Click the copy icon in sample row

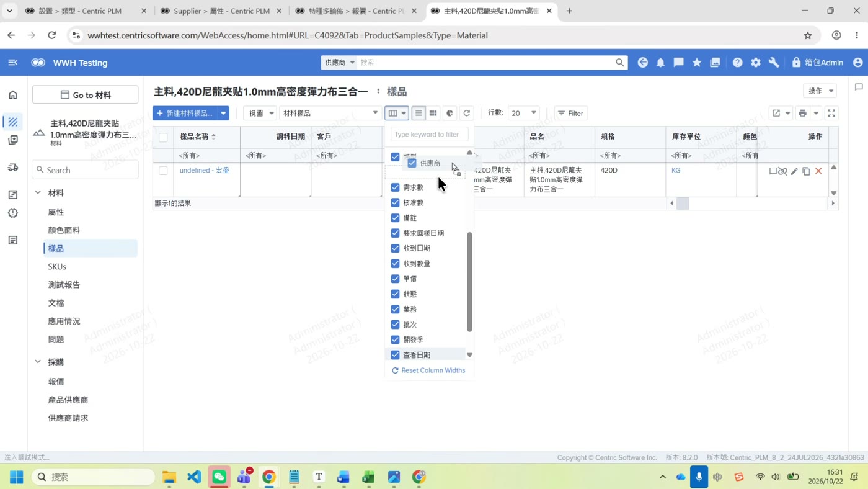[x=806, y=171]
